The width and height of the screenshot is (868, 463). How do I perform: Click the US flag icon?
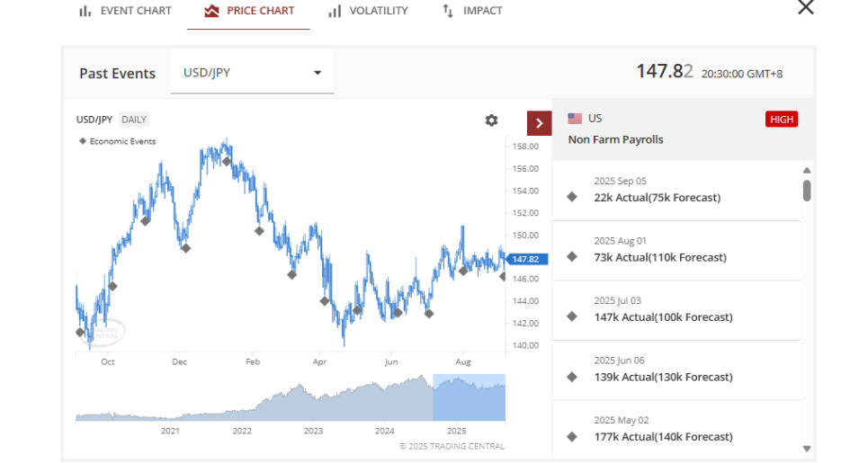575,119
